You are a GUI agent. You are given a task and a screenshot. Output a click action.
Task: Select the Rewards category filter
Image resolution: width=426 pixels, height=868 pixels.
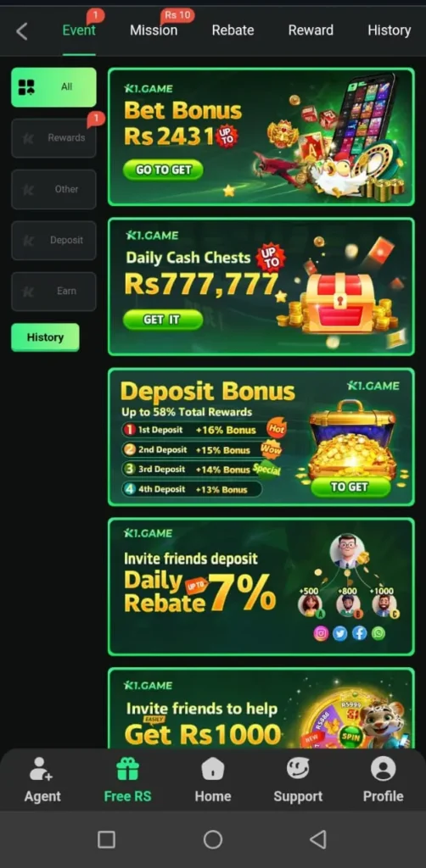coord(53,138)
